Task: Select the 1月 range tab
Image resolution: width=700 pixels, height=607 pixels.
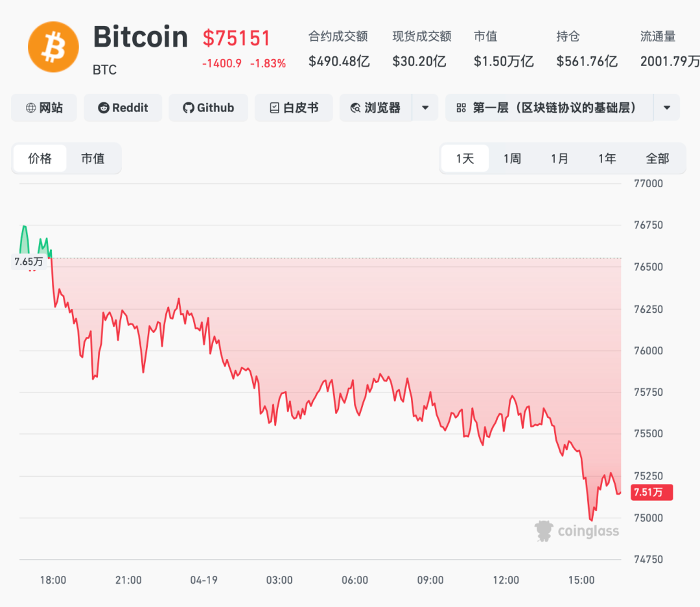Action: click(559, 159)
